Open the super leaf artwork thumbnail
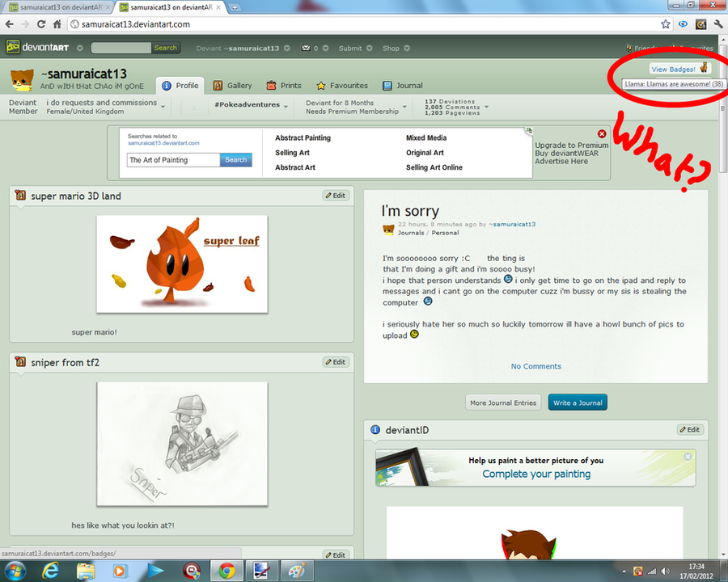The width and height of the screenshot is (728, 582). 182,264
